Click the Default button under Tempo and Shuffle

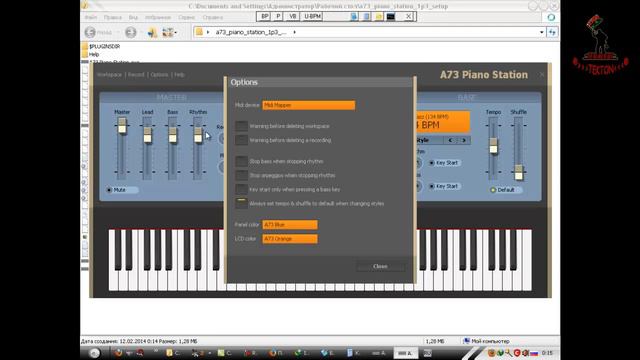(x=506, y=190)
